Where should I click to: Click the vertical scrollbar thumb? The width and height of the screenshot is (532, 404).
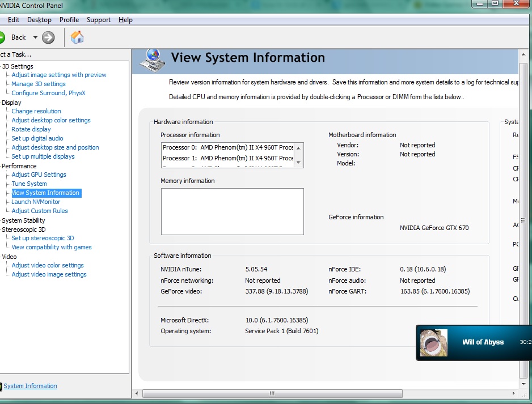coord(523,220)
